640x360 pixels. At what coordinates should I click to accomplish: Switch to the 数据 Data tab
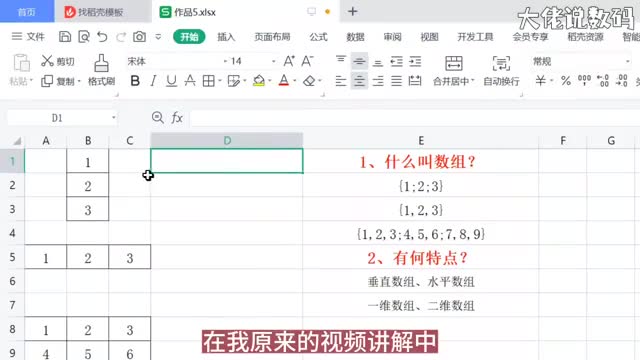(355, 37)
